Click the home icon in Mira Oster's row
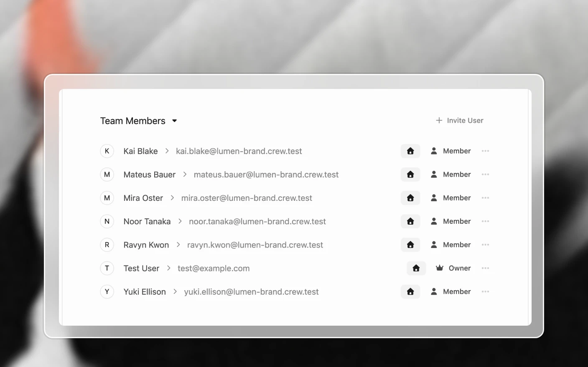 pos(410,198)
